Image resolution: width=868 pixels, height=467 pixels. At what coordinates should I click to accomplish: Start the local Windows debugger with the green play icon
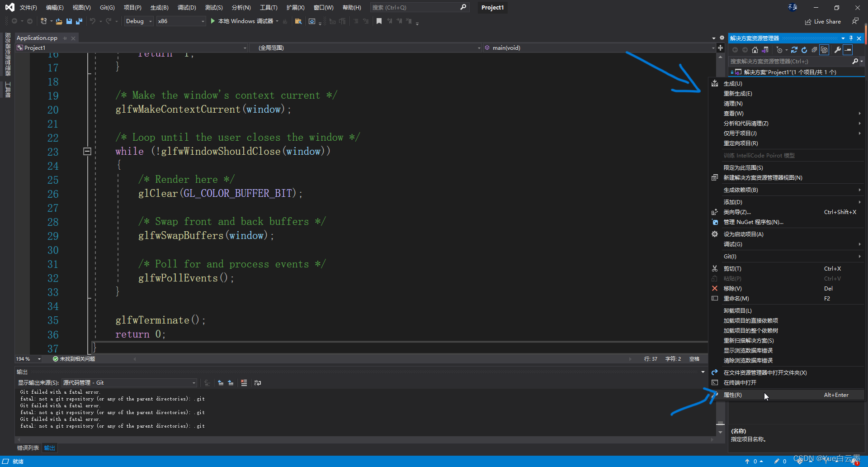tap(213, 21)
